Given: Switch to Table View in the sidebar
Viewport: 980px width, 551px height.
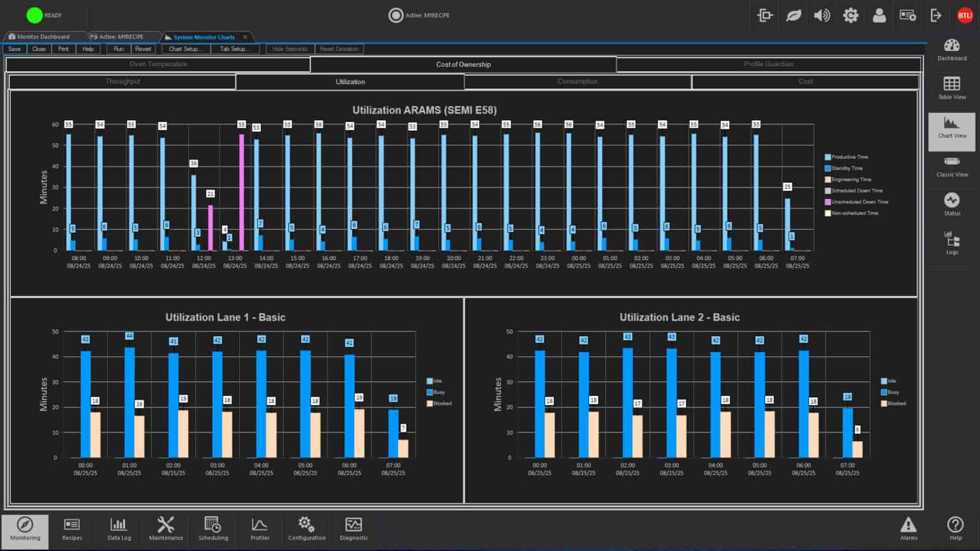Looking at the screenshot, I should [951, 88].
